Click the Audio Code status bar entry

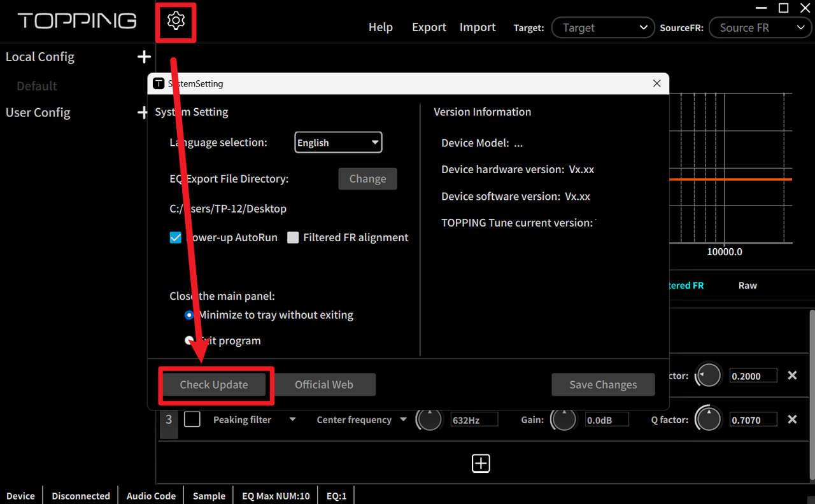coord(151,496)
